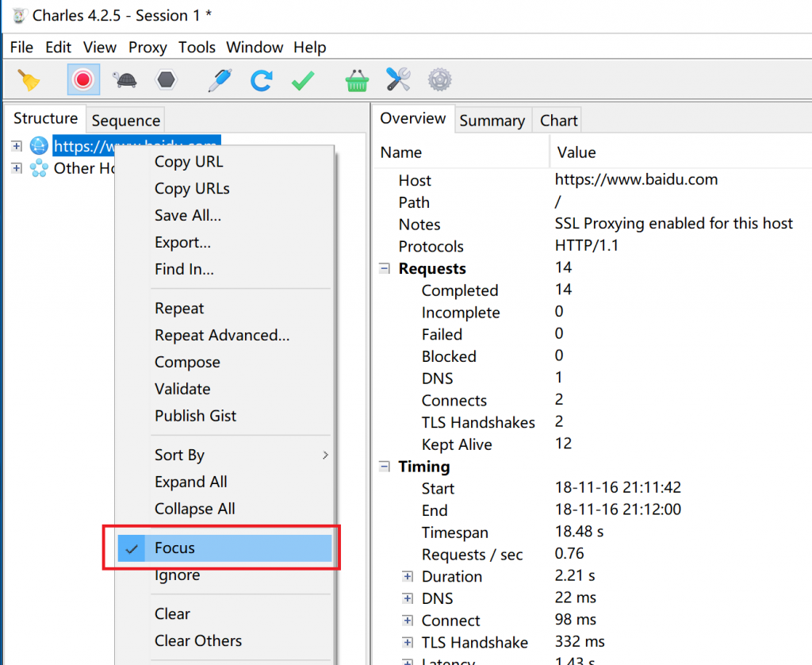Choose Copy URLs in context menu
Screen dimensions: 812x665
tap(224, 189)
